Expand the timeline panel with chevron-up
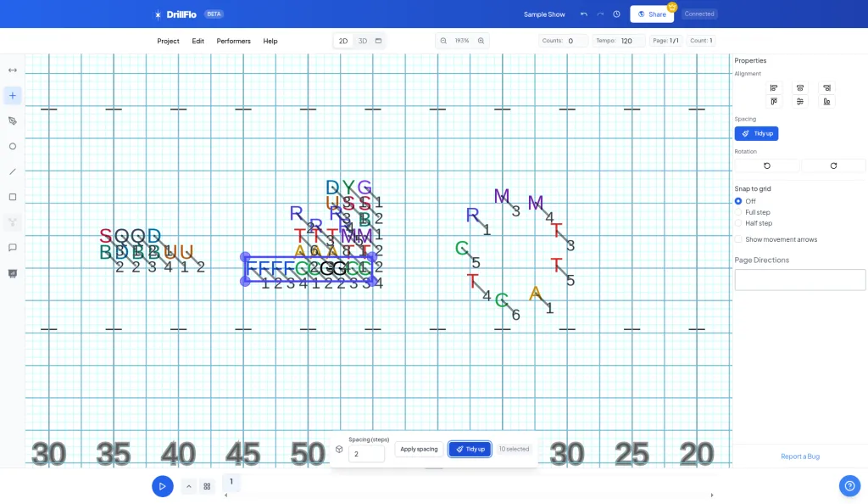This screenshot has height=504, width=868. (189, 486)
